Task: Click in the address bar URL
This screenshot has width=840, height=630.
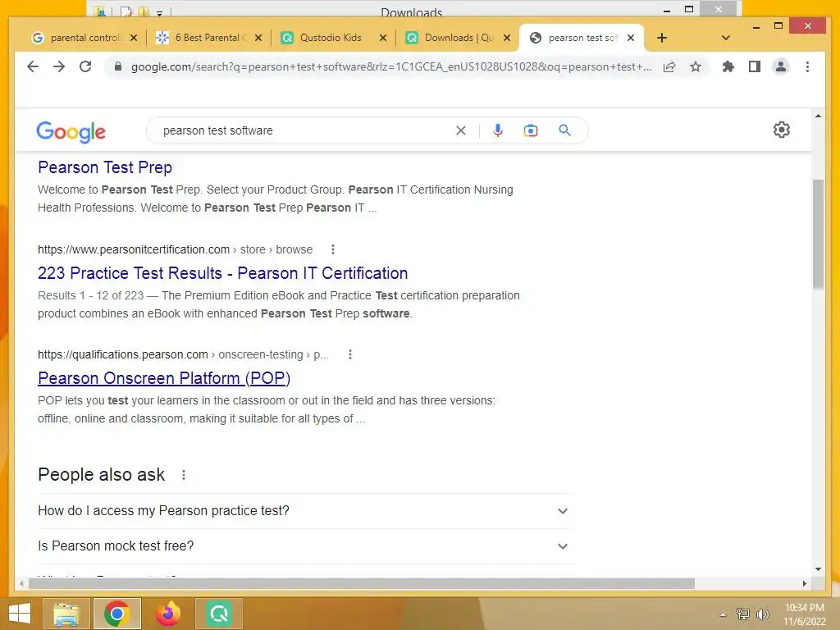Action: click(x=391, y=67)
